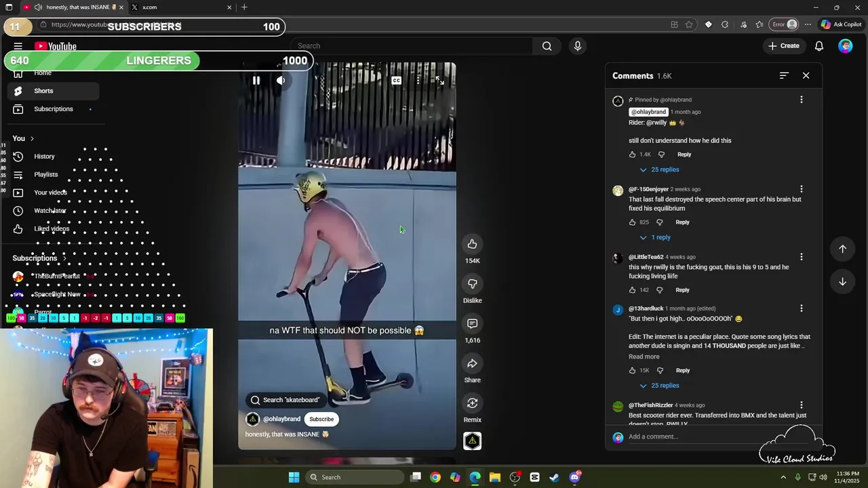Open the Create button
This screenshot has width=868, height=488.
coord(784,46)
